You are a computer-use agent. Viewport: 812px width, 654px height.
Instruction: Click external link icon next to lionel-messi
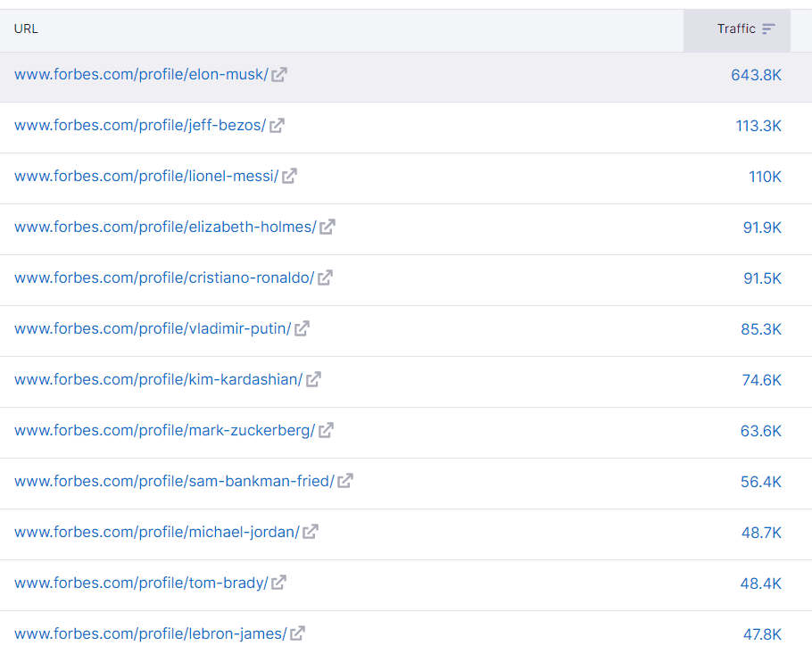(x=289, y=177)
